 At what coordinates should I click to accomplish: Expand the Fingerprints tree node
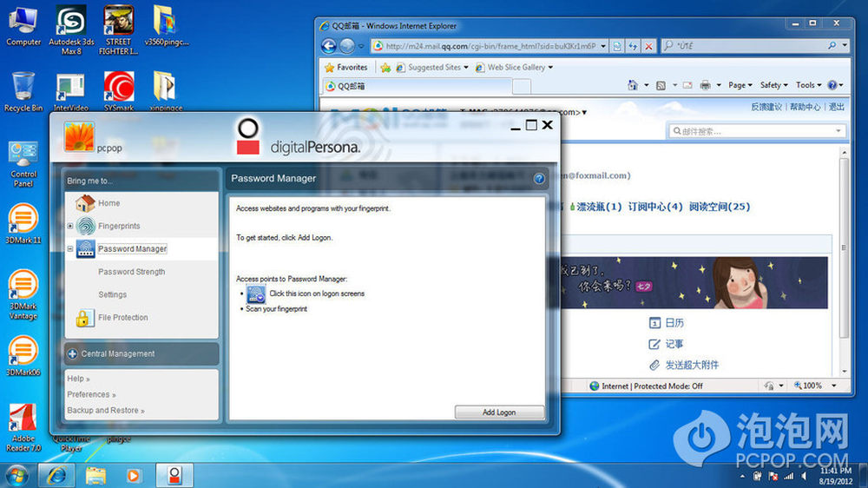point(70,226)
